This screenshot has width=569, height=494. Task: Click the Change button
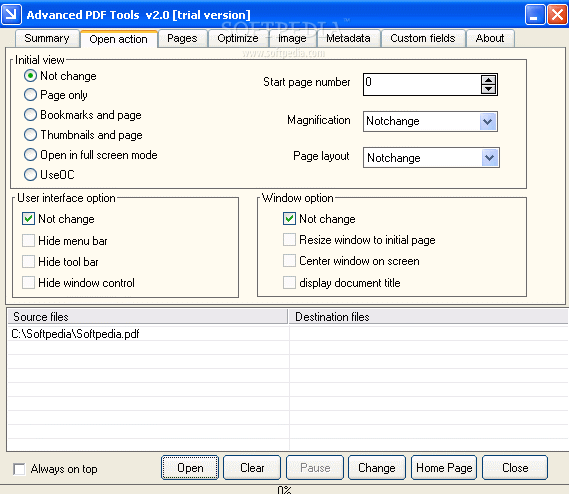tap(377, 468)
